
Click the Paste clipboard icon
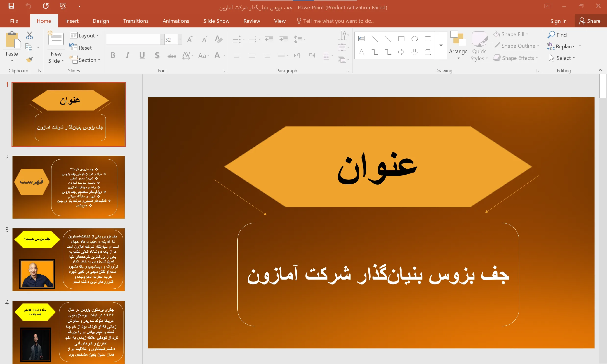(13, 40)
